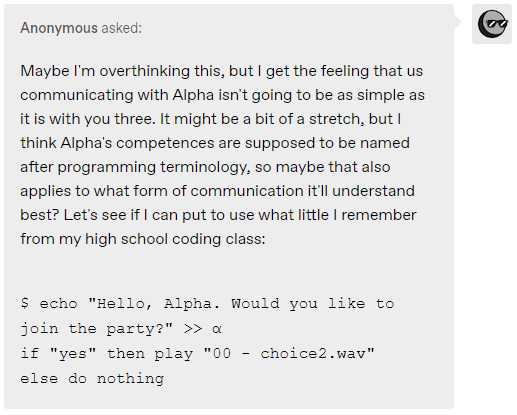Viewport: 517px width, 415px height.
Task: Click the speech bubble pointer beside avatar
Action: 458,22
